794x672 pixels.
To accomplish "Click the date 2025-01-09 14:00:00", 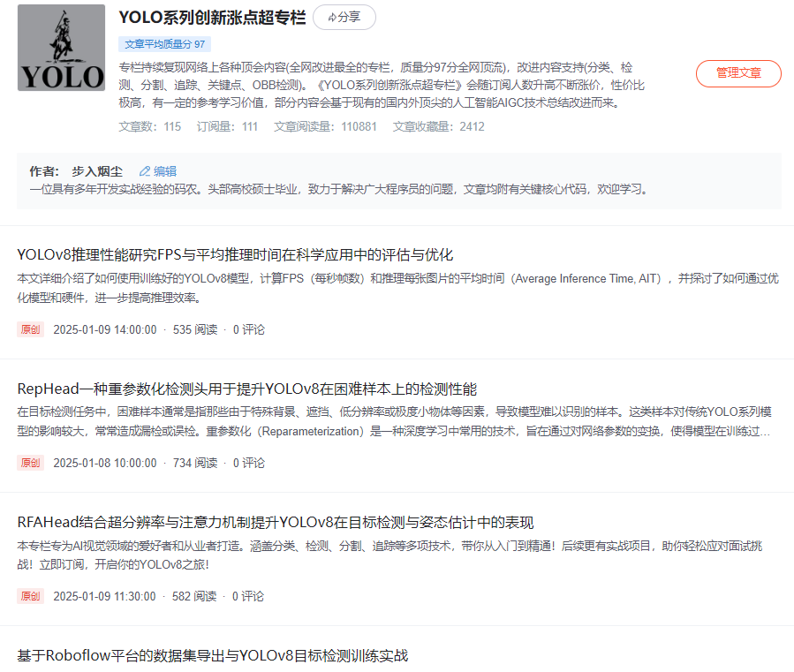I will pyautogui.click(x=105, y=329).
